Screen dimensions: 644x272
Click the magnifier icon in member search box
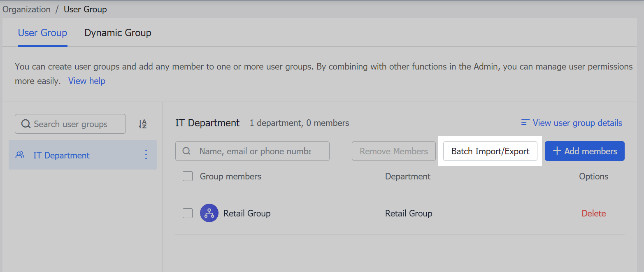coord(186,151)
